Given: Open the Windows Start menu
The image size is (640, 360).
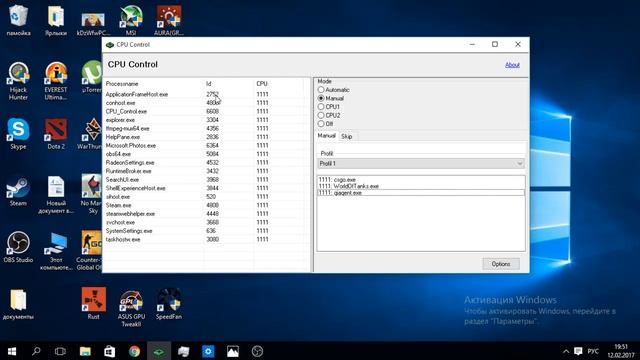Looking at the screenshot, I should (12, 351).
